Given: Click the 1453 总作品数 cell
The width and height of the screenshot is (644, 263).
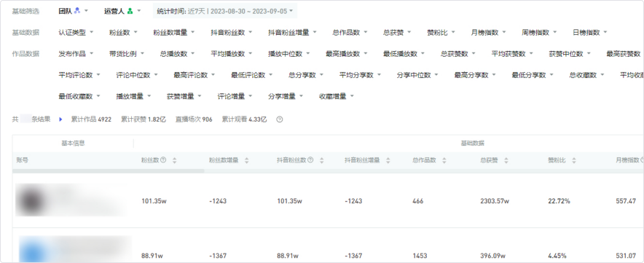Looking at the screenshot, I should 420,256.
